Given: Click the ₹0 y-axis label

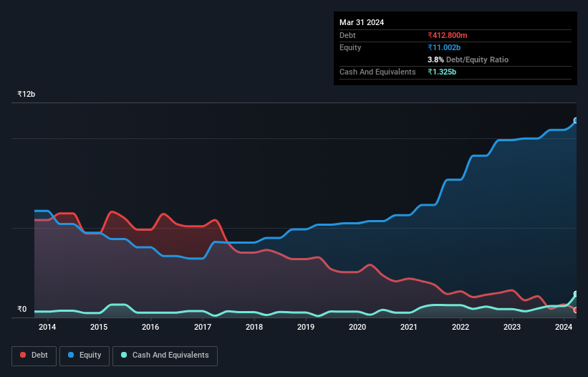Looking at the screenshot, I should 22,309.
